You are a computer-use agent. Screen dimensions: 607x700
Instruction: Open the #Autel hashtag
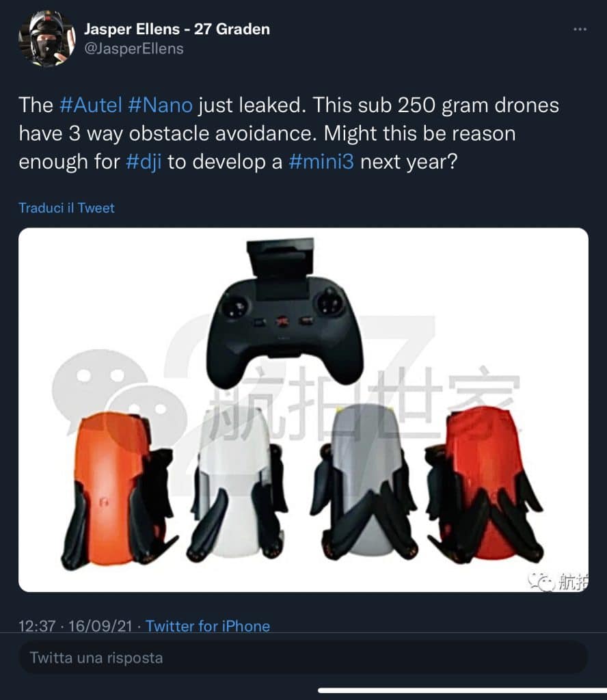91,105
